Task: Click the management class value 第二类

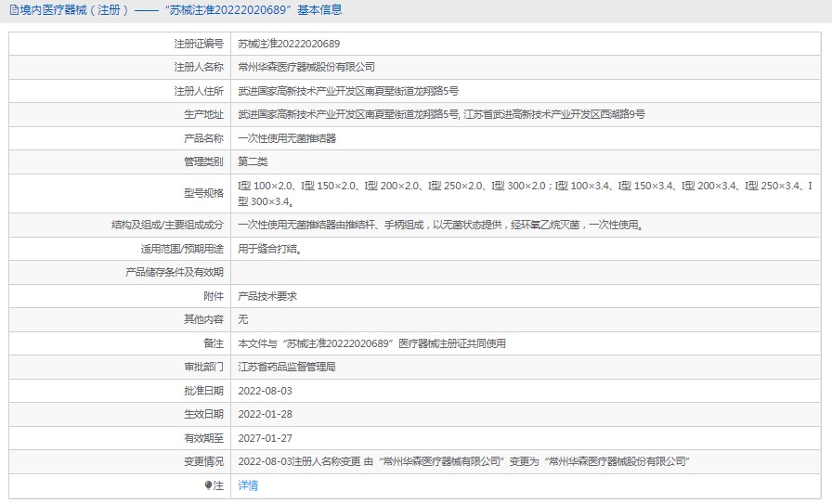Action: [253, 162]
